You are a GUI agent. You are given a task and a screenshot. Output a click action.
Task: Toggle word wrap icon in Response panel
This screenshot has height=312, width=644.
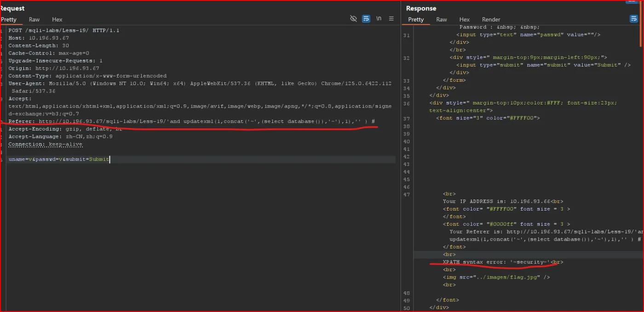pyautogui.click(x=633, y=19)
